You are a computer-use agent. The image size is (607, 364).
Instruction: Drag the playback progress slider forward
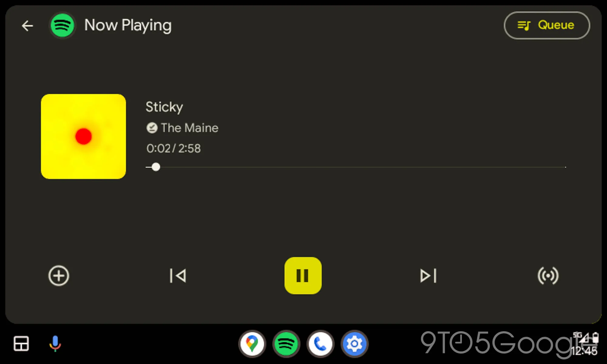coord(155,167)
